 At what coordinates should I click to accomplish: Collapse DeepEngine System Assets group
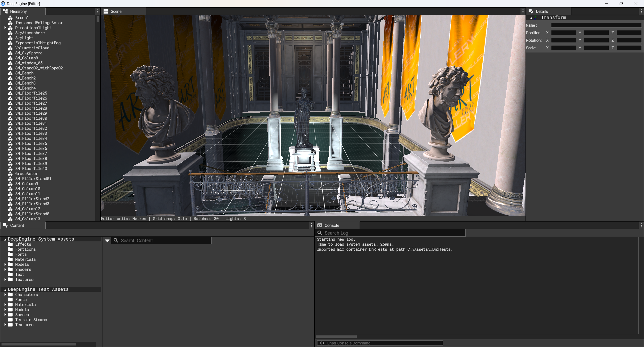[x=5, y=239]
